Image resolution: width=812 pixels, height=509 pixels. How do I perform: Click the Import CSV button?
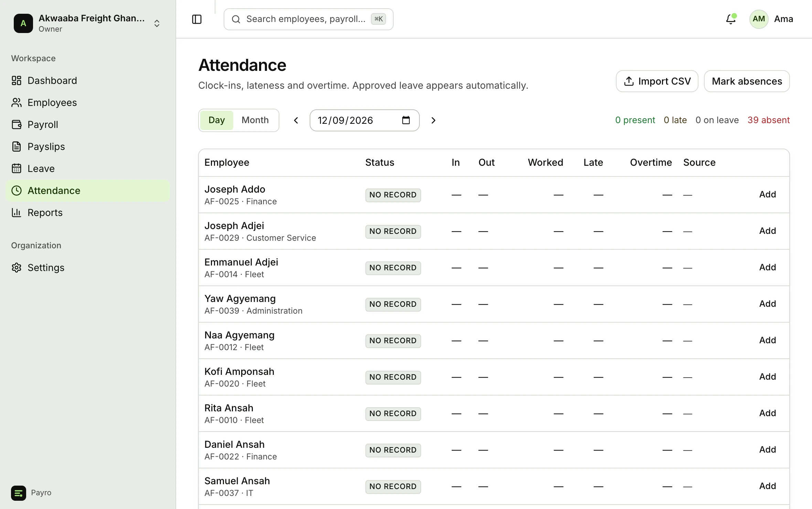657,81
